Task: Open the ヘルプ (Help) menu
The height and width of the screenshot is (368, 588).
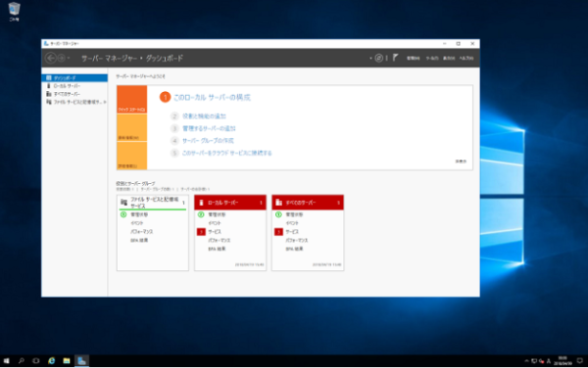Action: [x=466, y=58]
